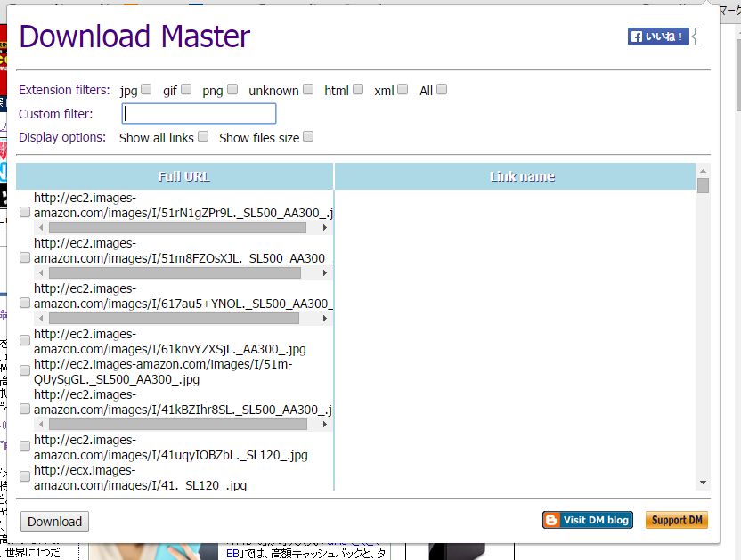Click the Link name column header
Viewport: 741px width, 560px height.
(x=515, y=177)
